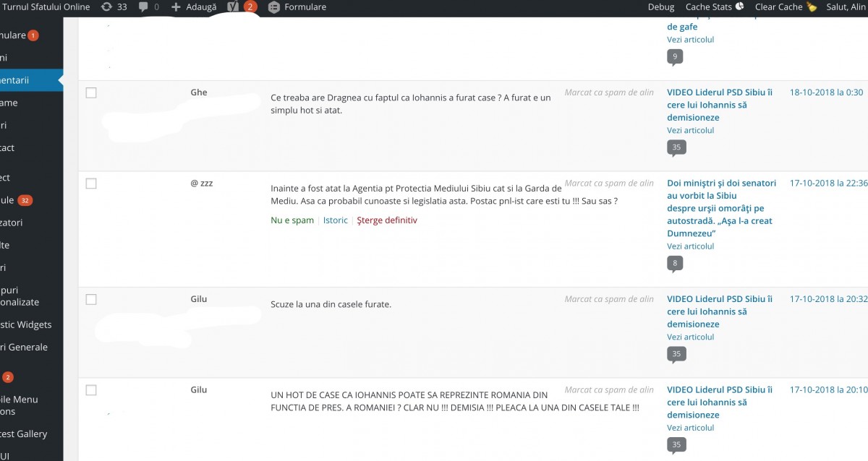Expand the 'Salut, Alin' user menu

pyautogui.click(x=845, y=7)
